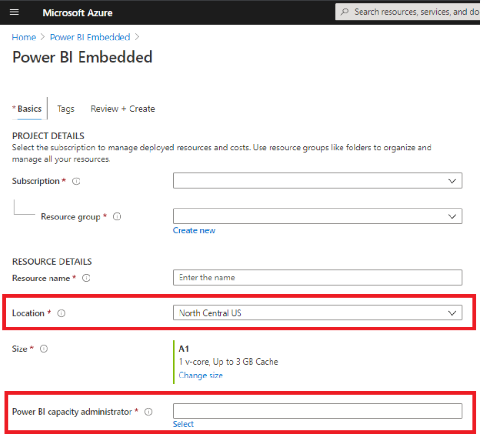The width and height of the screenshot is (481, 448).
Task: Open the hamburger portal menu
Action: [x=14, y=12]
